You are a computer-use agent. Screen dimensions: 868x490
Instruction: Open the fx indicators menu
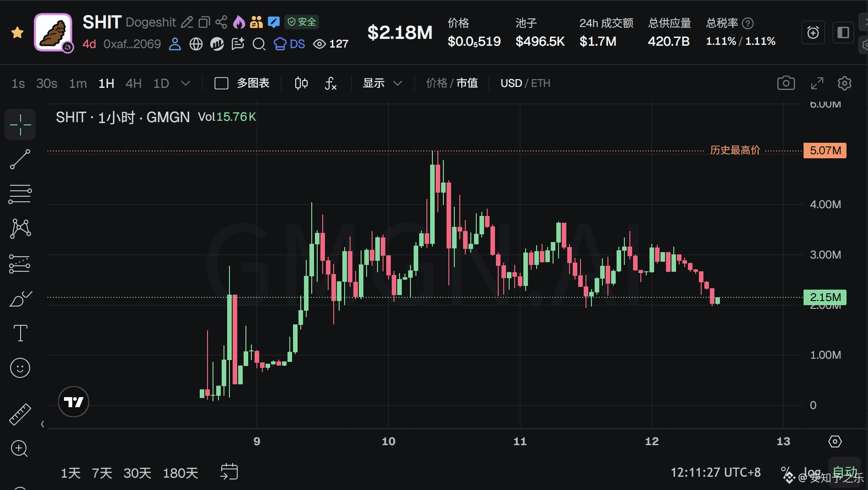(330, 83)
